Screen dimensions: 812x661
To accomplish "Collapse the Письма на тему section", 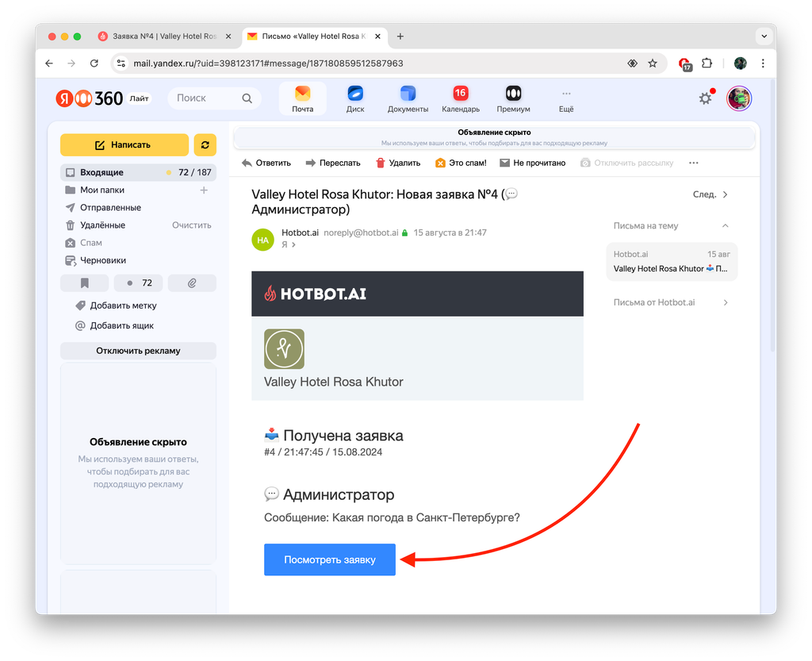I will 725,225.
